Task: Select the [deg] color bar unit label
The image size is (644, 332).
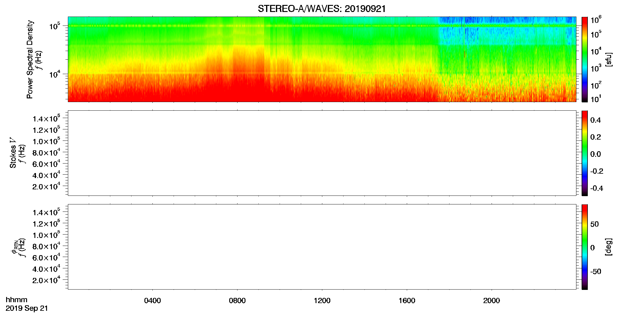Action: (x=609, y=247)
